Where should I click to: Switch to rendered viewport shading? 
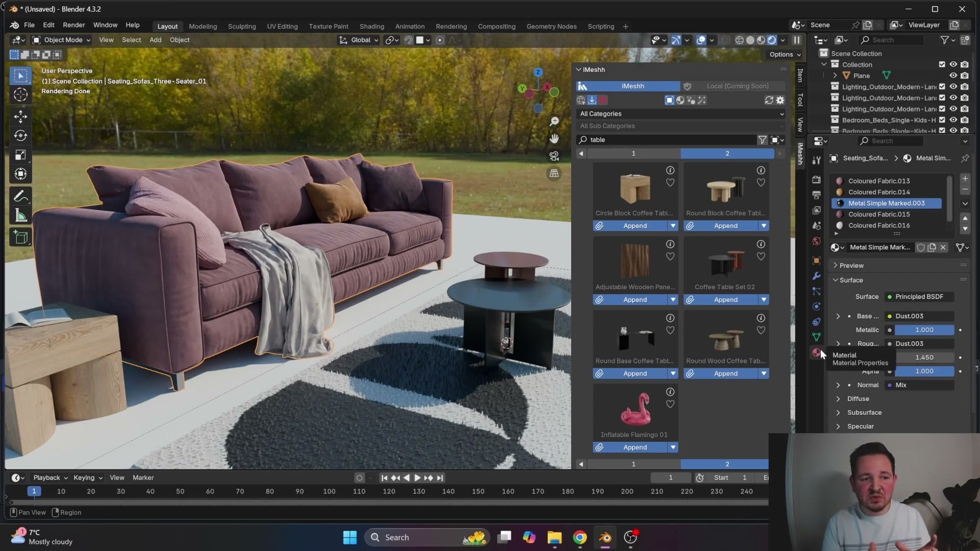coord(772,40)
